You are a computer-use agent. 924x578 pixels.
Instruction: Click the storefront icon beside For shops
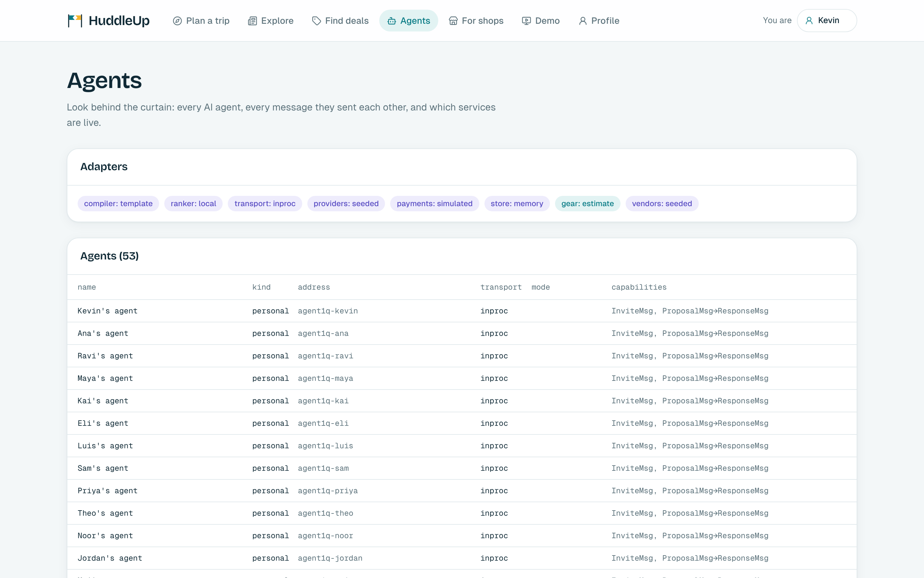pyautogui.click(x=453, y=21)
